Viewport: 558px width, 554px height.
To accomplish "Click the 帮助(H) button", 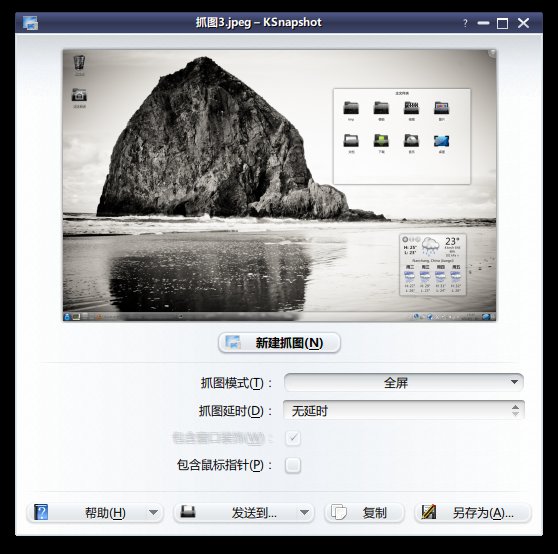I will click(95, 513).
